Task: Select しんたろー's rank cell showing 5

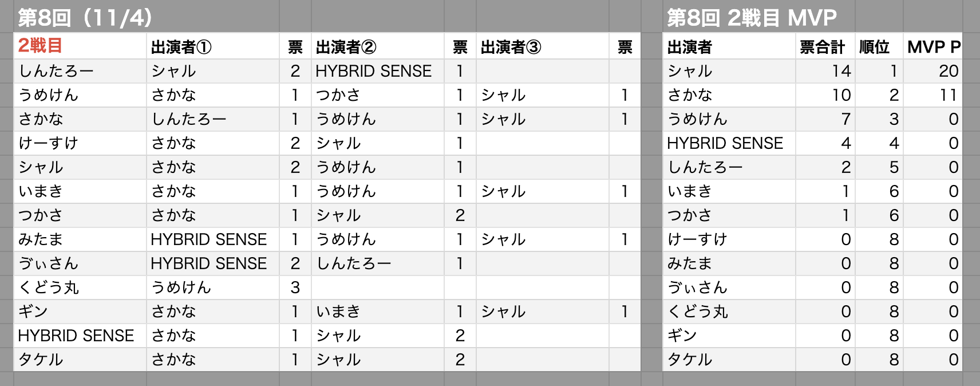Action: coord(894,167)
